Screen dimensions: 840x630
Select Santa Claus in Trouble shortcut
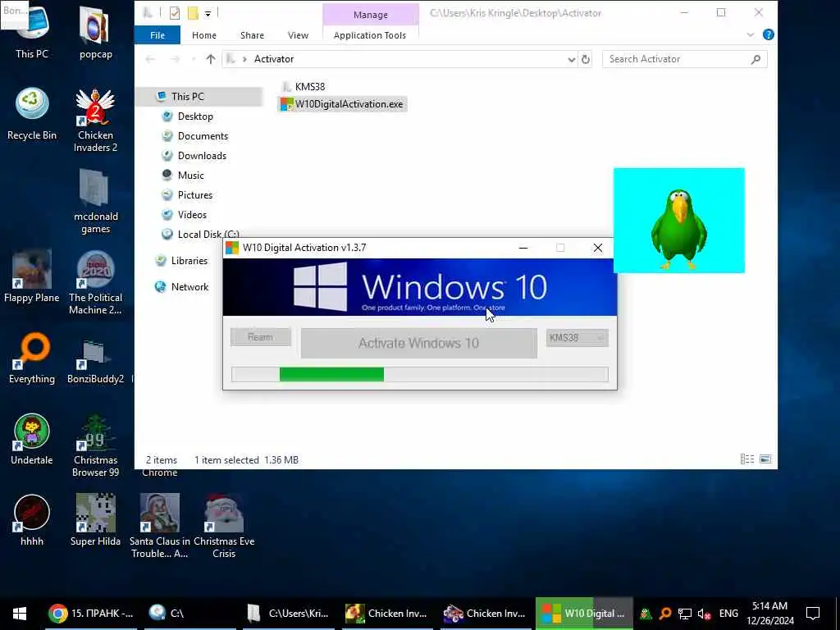point(160,526)
